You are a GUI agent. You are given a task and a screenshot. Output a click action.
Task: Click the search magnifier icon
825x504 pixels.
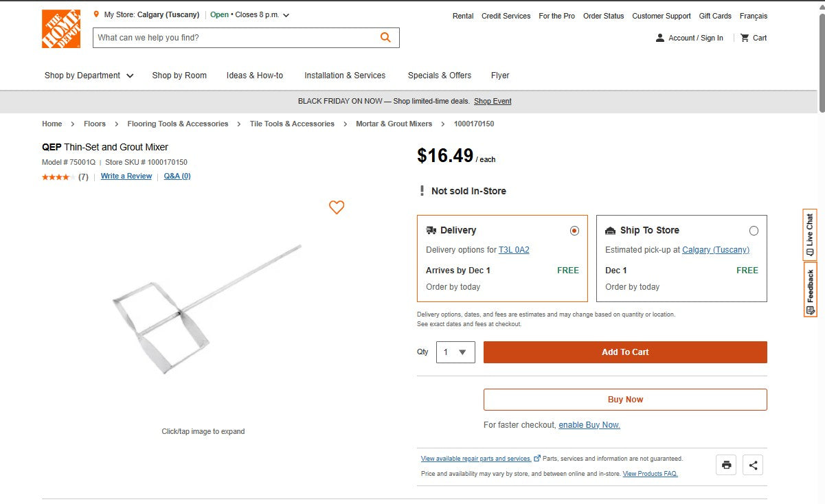point(385,37)
